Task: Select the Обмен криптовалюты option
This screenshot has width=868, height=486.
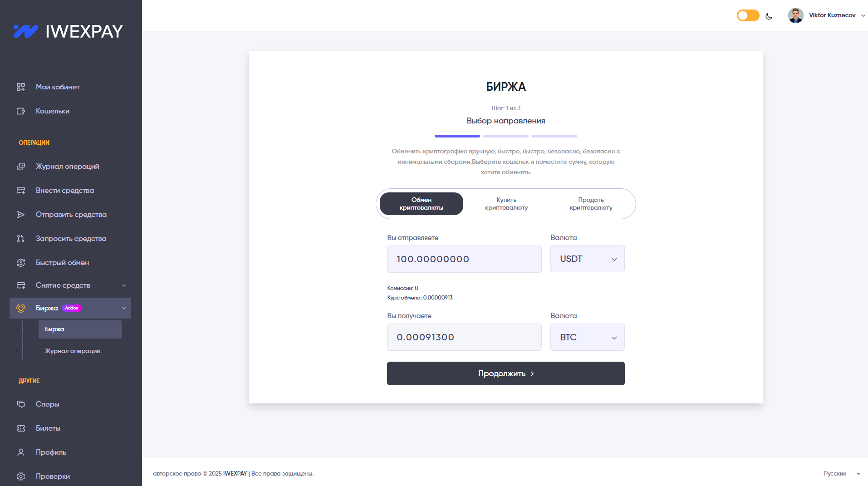Action: 421,204
